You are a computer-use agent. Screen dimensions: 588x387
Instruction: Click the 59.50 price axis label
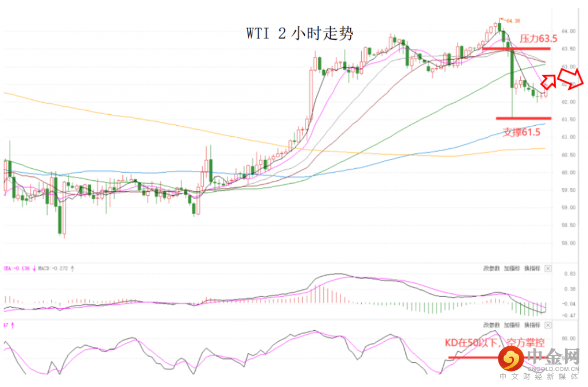pos(568,190)
